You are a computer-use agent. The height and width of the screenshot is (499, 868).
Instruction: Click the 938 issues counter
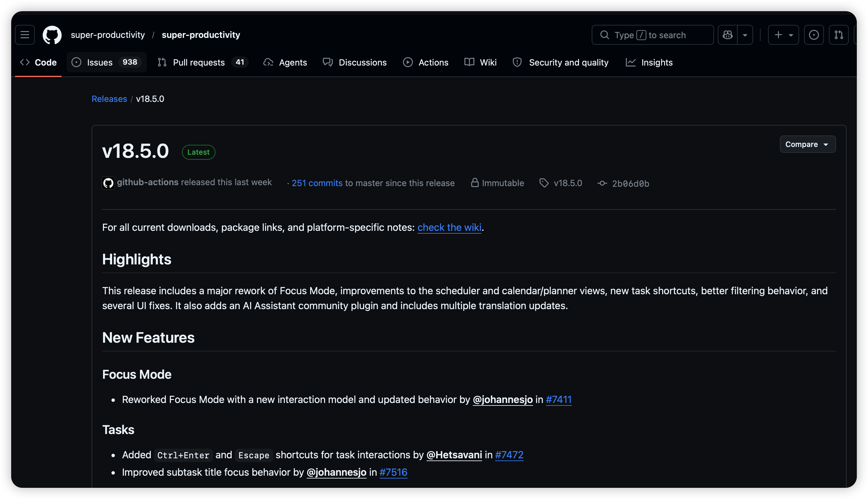click(x=130, y=62)
